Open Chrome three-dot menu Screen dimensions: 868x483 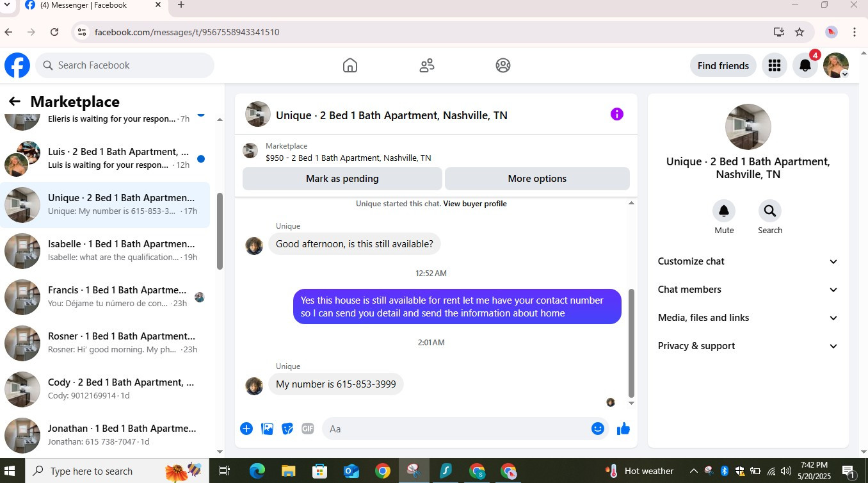click(x=855, y=32)
